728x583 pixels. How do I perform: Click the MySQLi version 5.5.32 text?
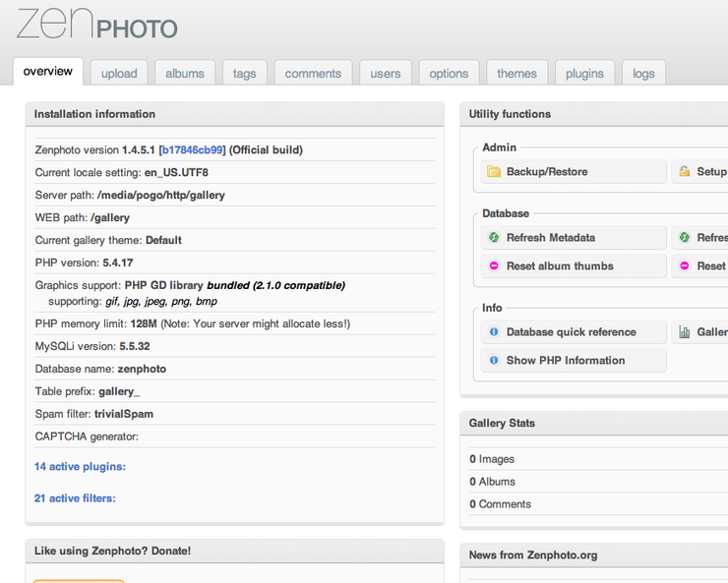coord(92,346)
